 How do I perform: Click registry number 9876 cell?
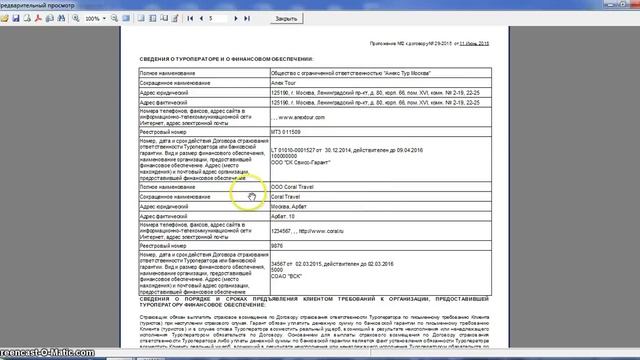point(380,246)
